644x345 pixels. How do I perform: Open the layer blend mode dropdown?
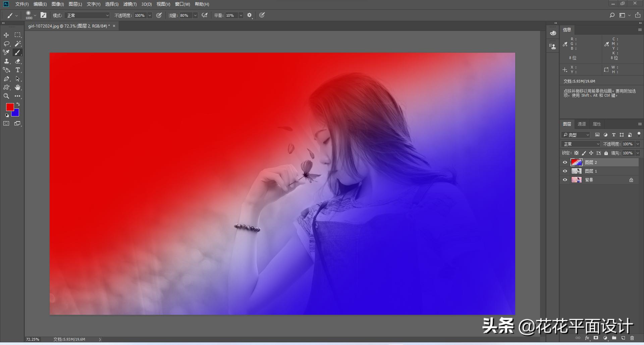[x=580, y=144]
